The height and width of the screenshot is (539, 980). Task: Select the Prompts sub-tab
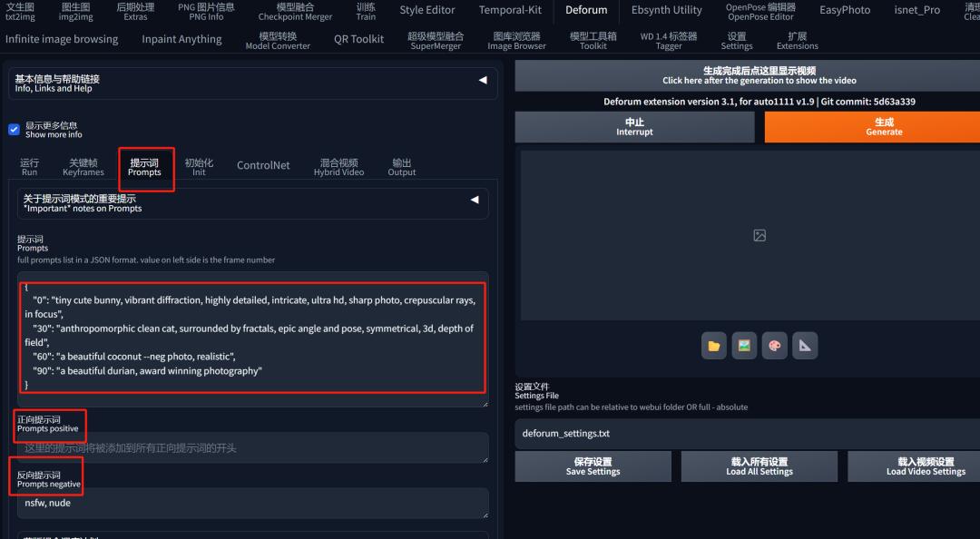coord(144,167)
